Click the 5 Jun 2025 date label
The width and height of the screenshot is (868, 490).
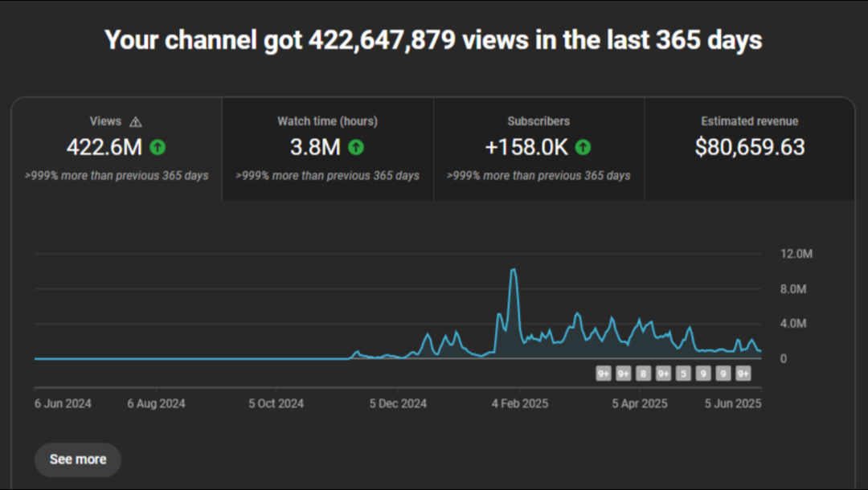click(x=733, y=404)
